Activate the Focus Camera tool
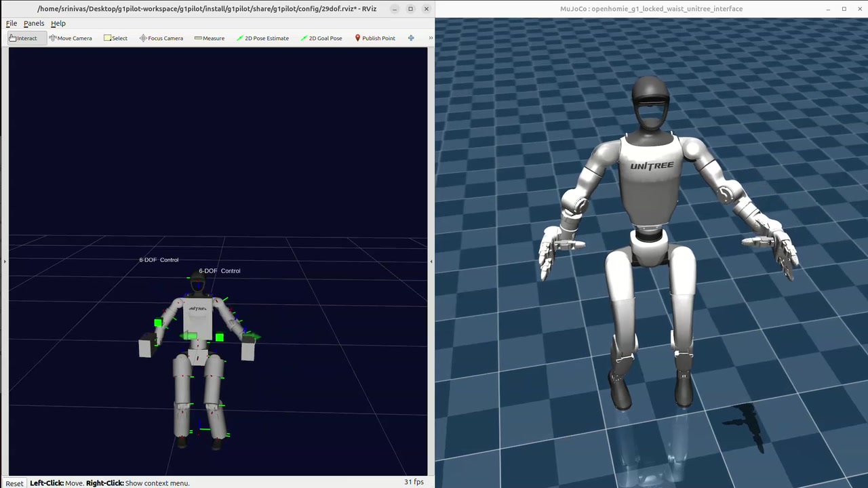 point(161,38)
